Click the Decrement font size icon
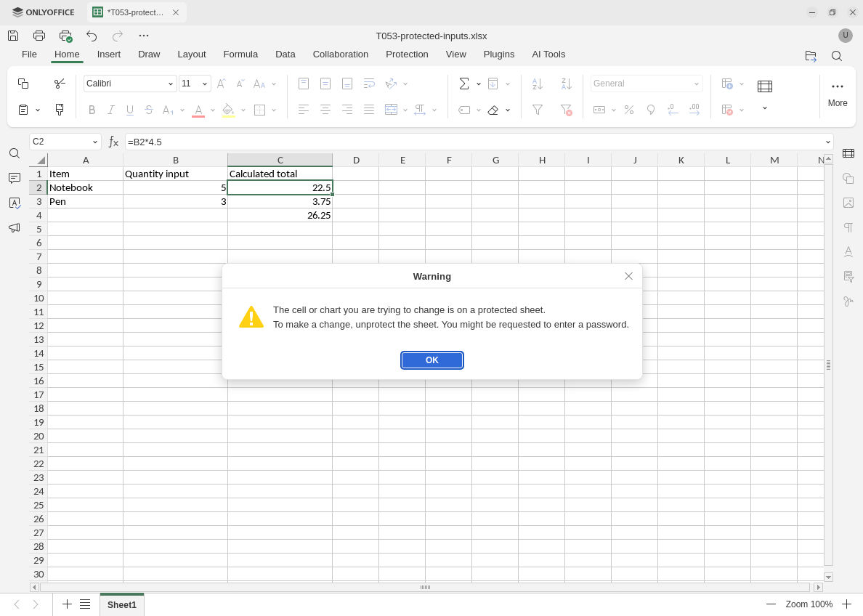This screenshot has height=616, width=863. point(240,83)
